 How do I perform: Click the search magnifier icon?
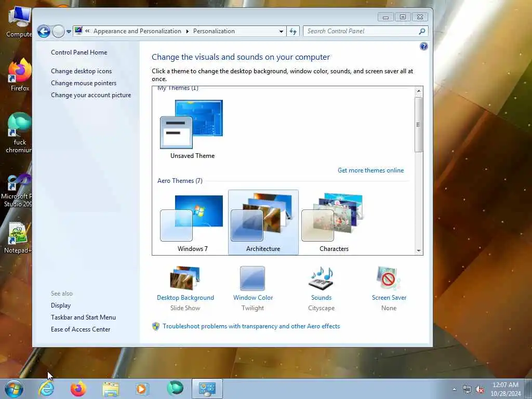(422, 31)
